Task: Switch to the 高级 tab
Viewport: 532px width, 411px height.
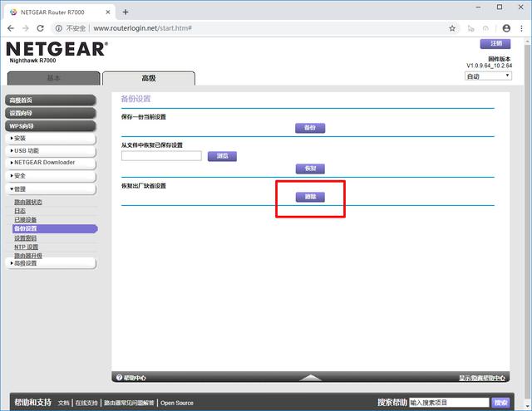Action: pos(149,78)
